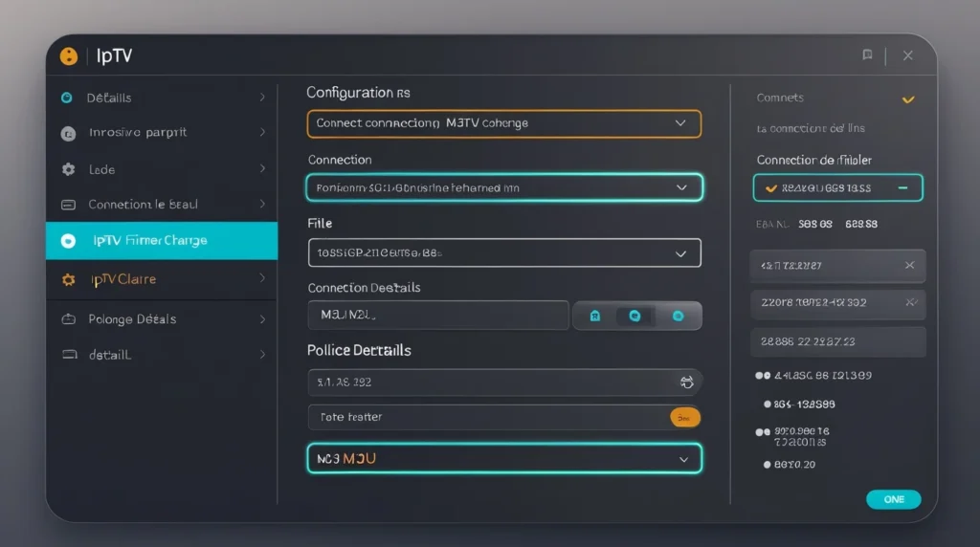
Task: Open the Inrosive parprit sidebar item
Action: pos(162,132)
